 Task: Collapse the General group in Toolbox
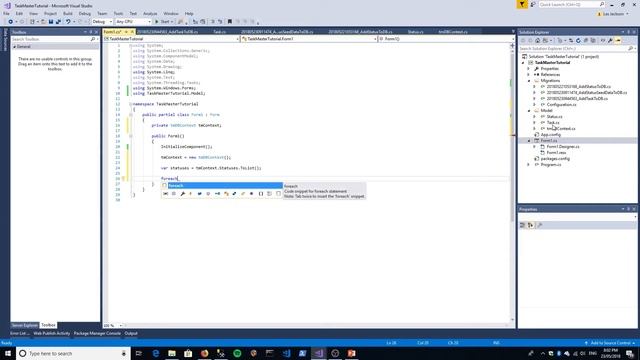15,47
